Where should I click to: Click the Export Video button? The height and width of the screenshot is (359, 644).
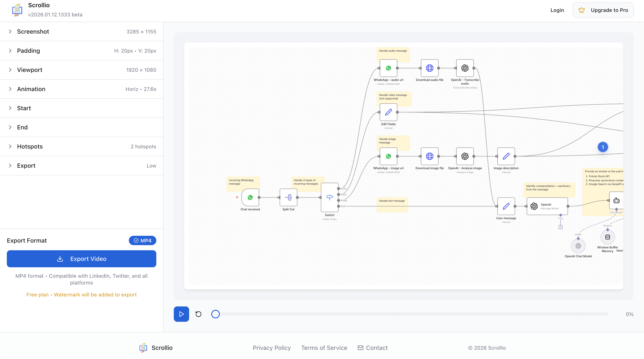coord(82,259)
